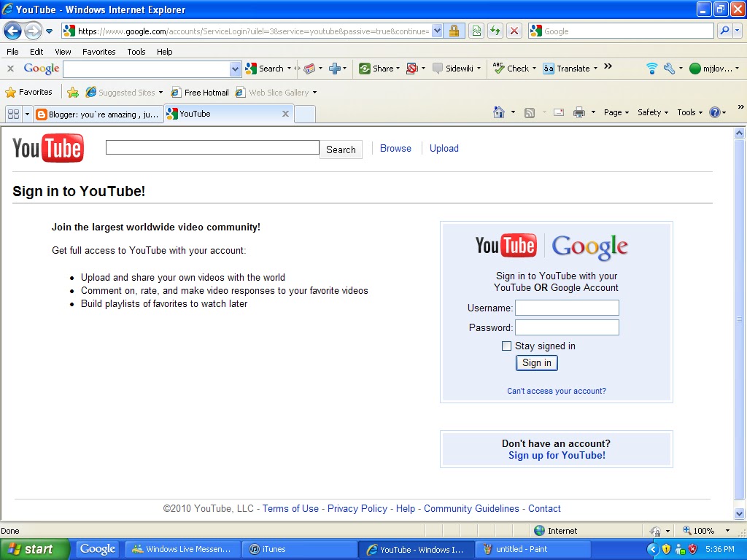Viewport: 747px width, 560px height.
Task: Switch to iTunes in the taskbar
Action: [x=299, y=549]
